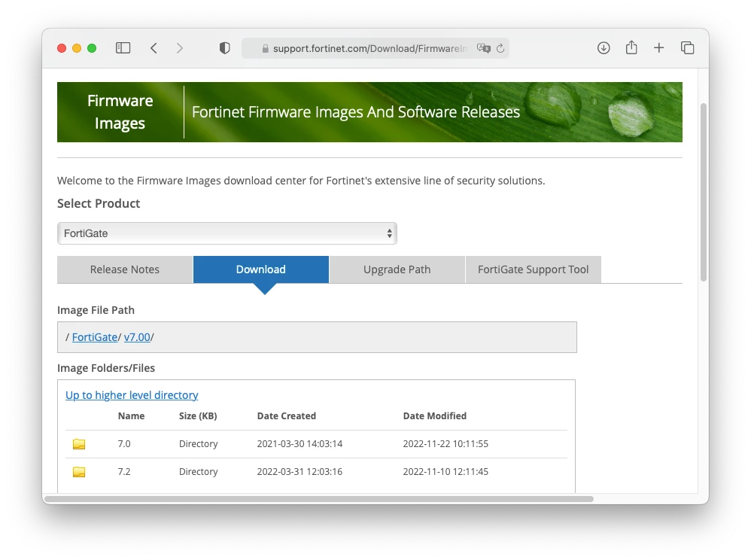Click Directory in the 7.2 row

(x=199, y=472)
